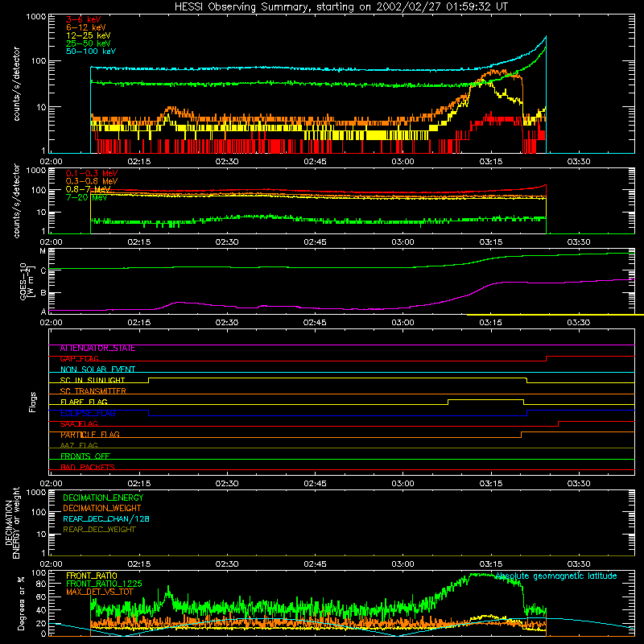
Task: Select the DECIMATION_ENERGY legend label
Action: coord(103,497)
